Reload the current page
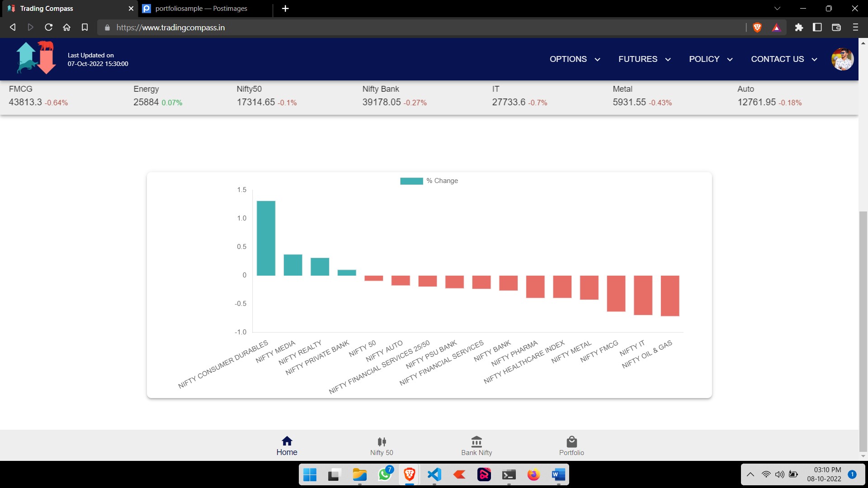The height and width of the screenshot is (488, 868). [48, 27]
